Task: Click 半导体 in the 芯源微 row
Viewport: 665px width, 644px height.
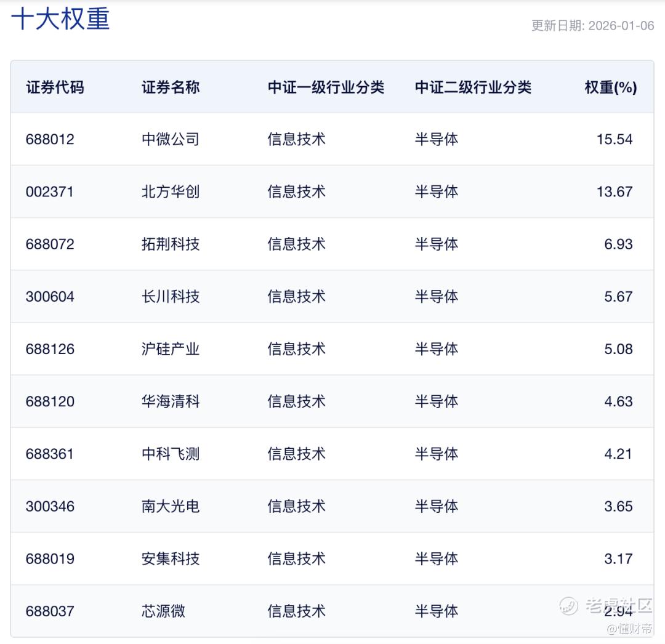Action: (x=437, y=611)
